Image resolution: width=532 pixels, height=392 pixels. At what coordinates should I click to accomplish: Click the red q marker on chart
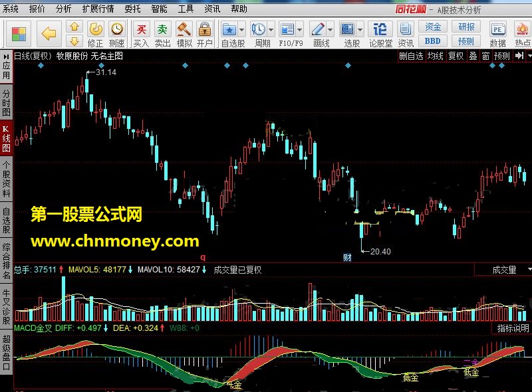203,257
